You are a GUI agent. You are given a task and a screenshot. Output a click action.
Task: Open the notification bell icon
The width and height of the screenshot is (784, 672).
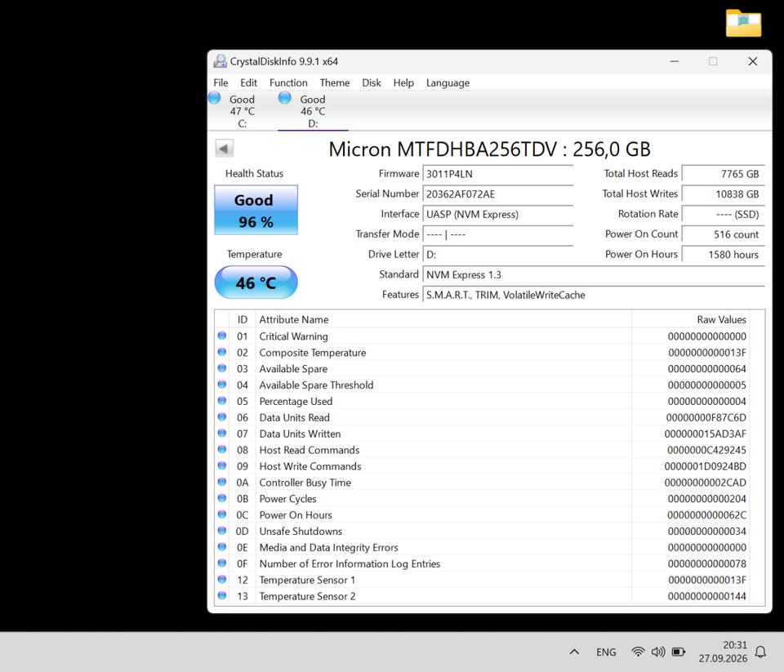760,652
